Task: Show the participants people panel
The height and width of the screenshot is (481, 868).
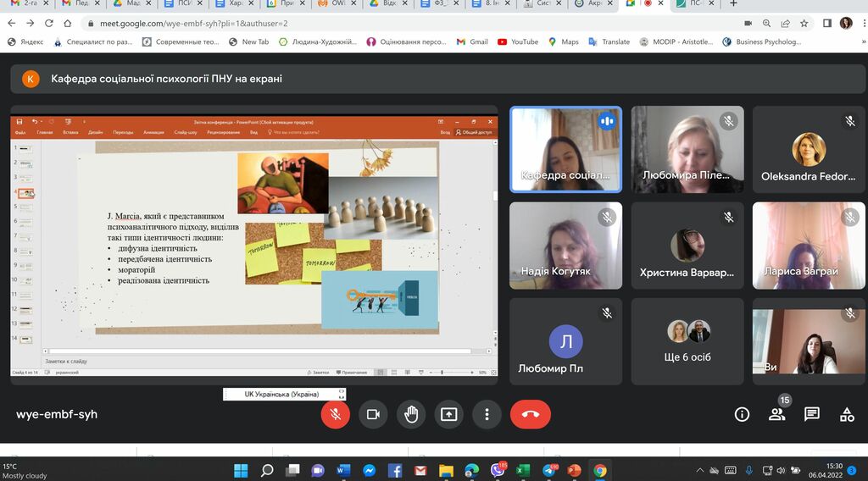Action: [776, 414]
